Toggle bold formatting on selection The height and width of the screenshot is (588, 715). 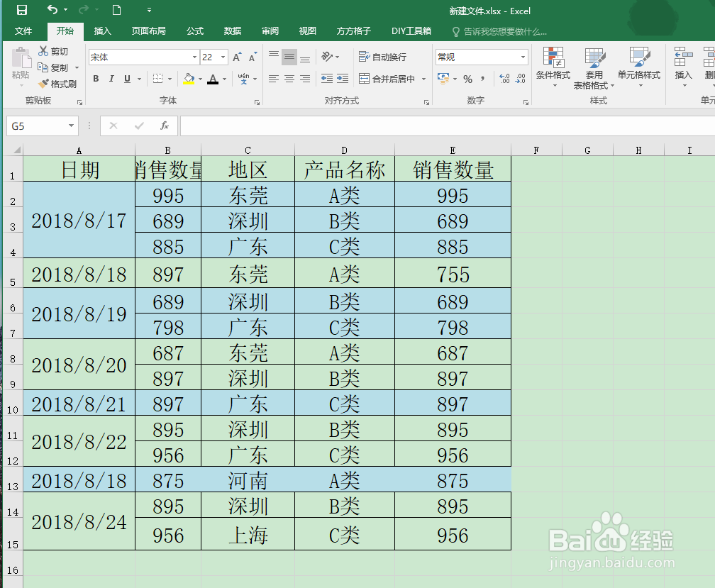coord(96,79)
